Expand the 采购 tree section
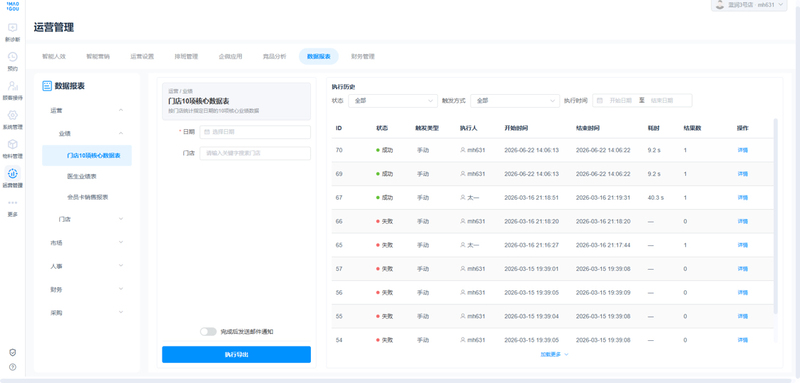Viewport: 800px width, 383px height. (121, 312)
